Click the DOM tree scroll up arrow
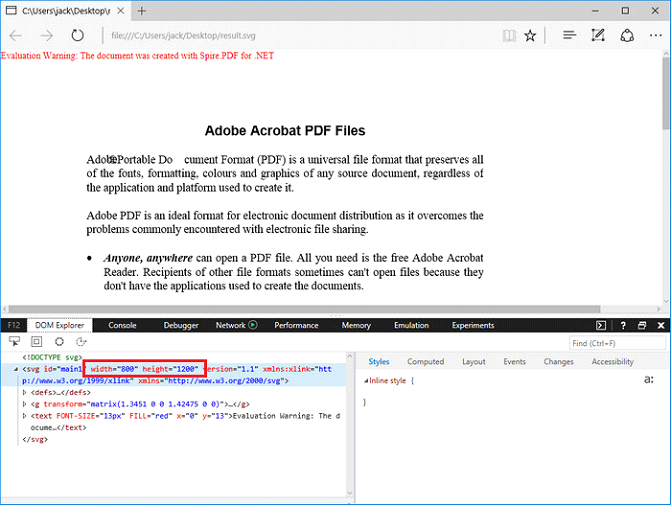Viewport: 671px width, 505px height. 350,356
